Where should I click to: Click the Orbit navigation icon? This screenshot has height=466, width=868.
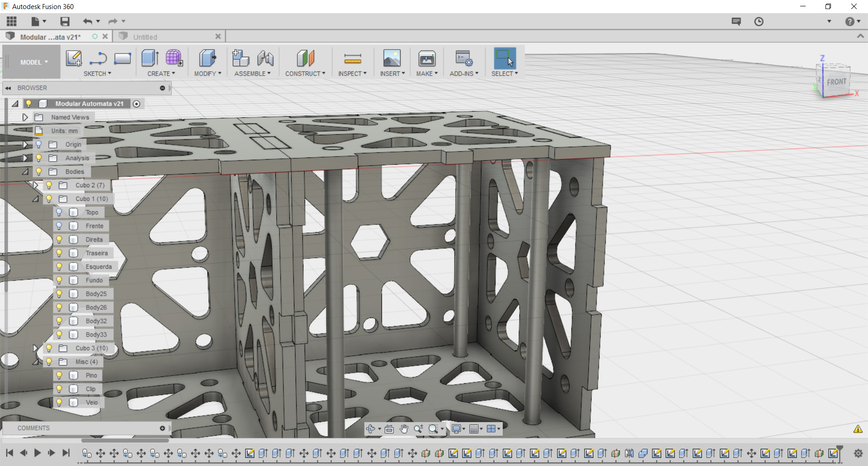(371, 429)
